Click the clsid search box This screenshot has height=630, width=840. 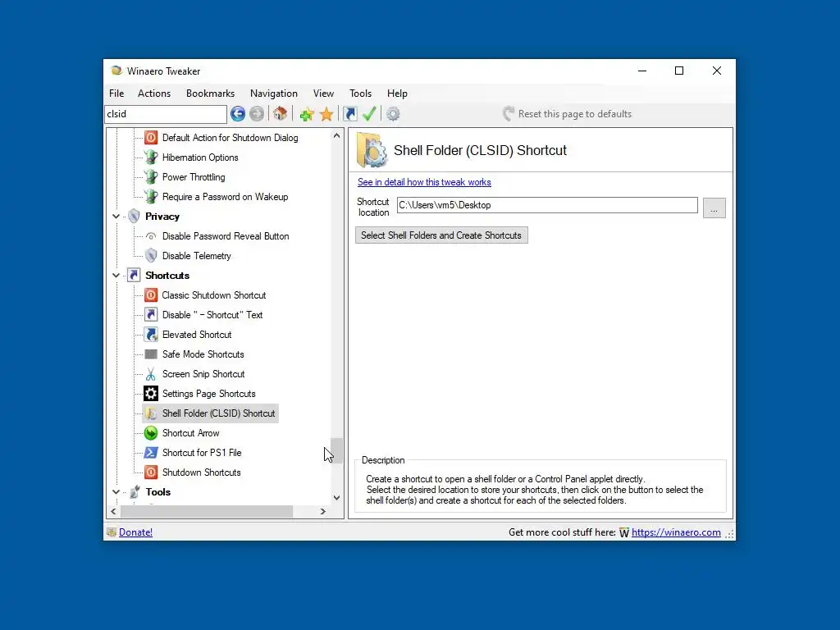(x=166, y=114)
